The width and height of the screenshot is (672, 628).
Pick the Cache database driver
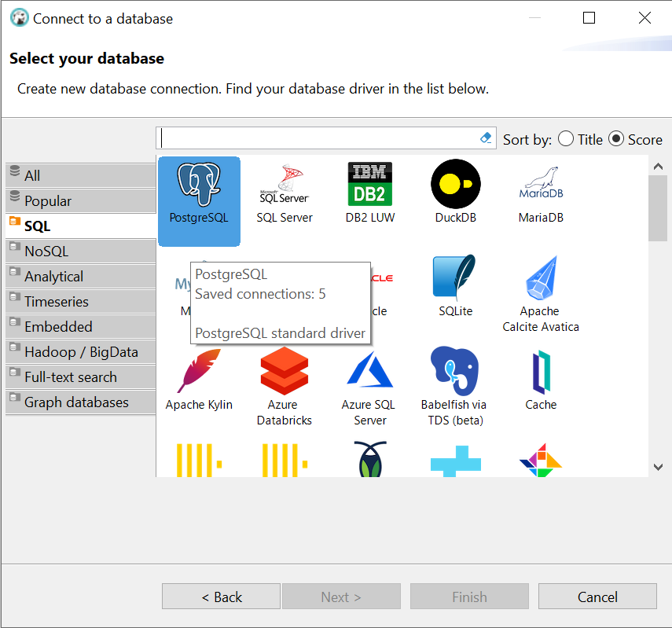click(541, 380)
